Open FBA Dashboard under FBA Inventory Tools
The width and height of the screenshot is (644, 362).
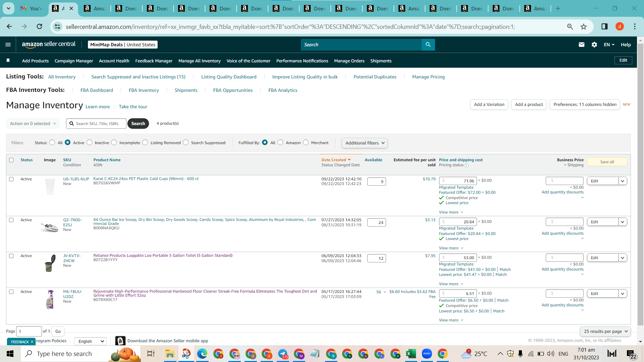(97, 90)
